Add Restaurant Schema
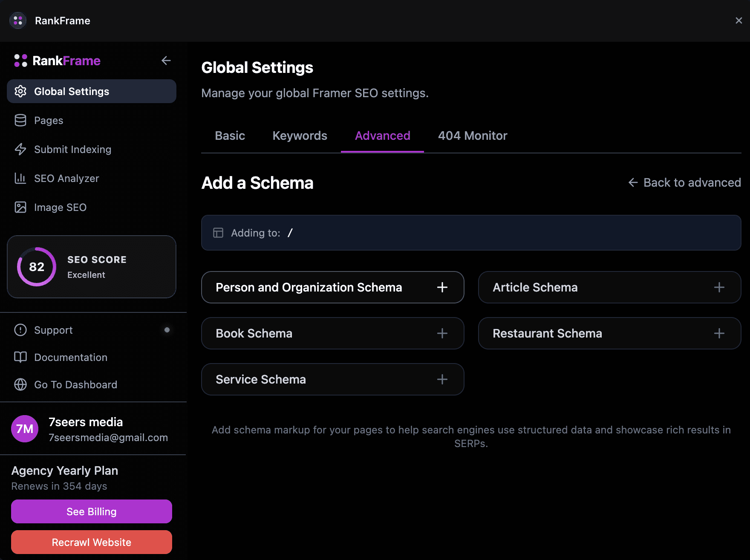The width and height of the screenshot is (750, 560). tap(610, 333)
